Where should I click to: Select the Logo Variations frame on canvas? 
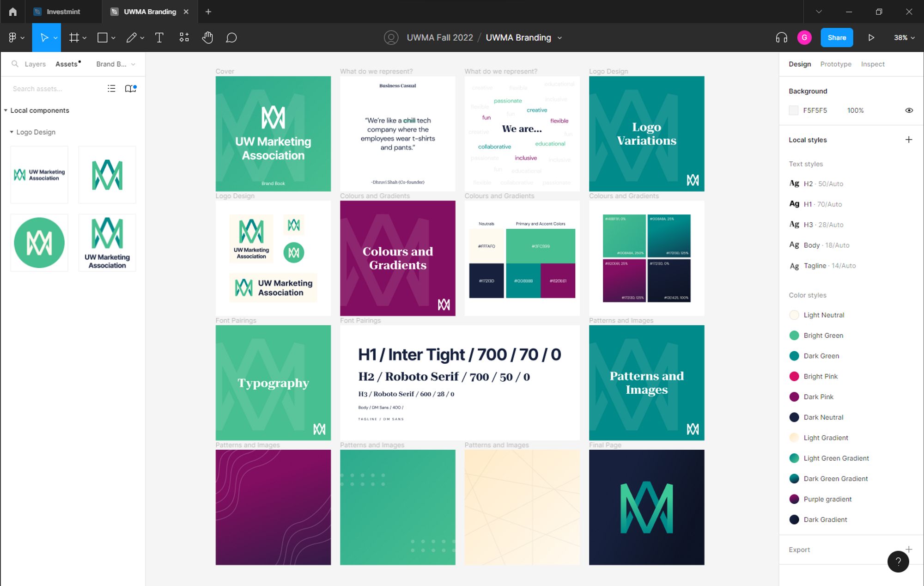point(646,134)
